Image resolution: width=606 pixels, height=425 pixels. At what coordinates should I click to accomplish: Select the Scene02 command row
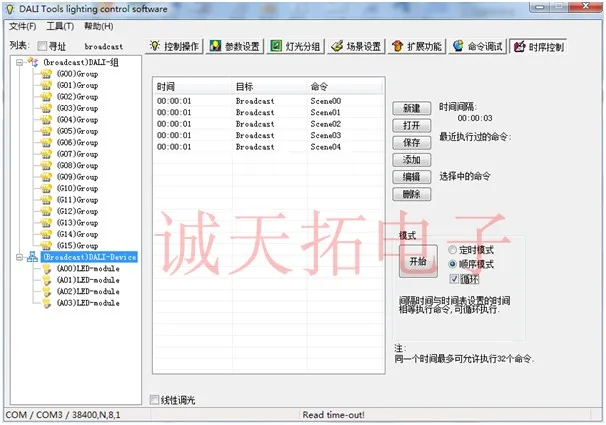tap(268, 124)
